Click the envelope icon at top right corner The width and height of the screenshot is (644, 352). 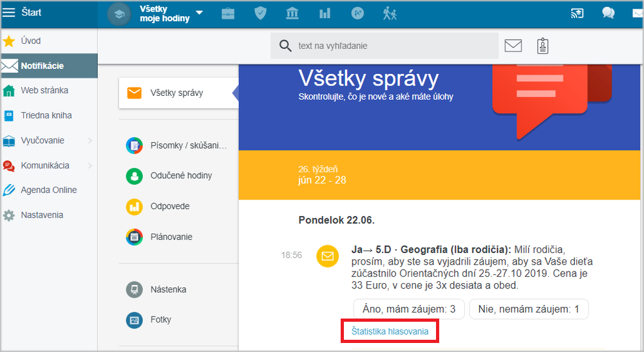point(638,14)
